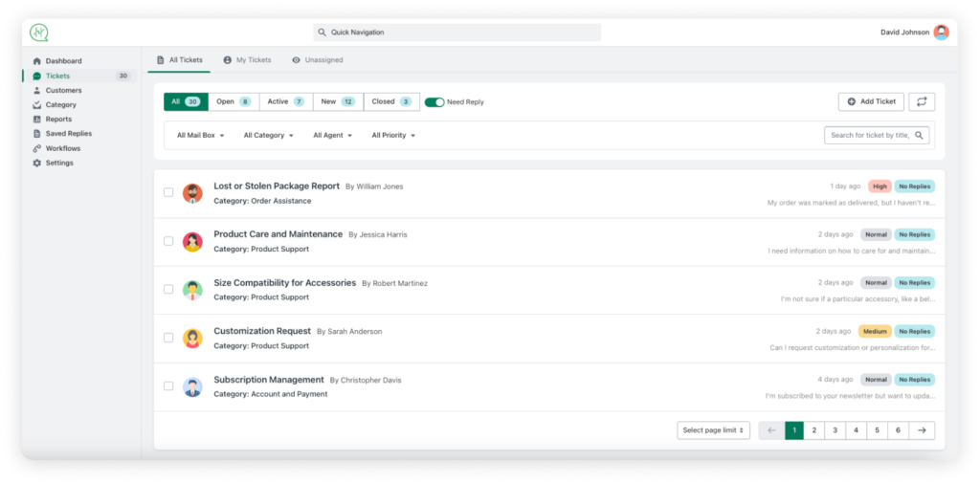This screenshot has height=483, width=980.
Task: Check the Lost or Stolen Package Report ticket
Action: 168,192
